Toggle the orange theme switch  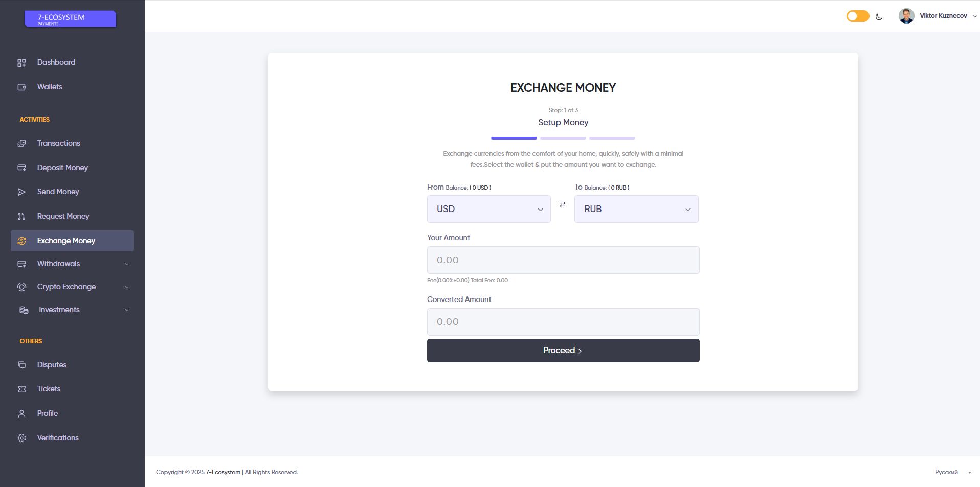coord(858,16)
